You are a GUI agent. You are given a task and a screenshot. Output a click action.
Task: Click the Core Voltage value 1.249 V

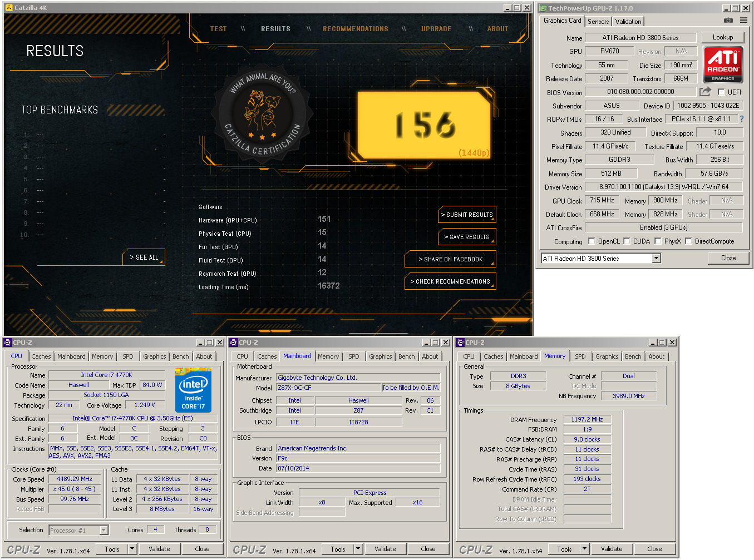tap(145, 405)
